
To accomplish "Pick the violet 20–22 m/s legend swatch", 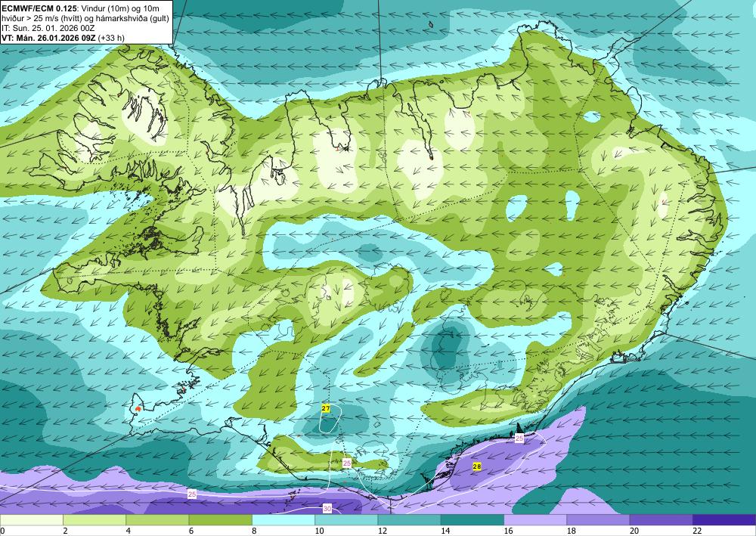I will [661, 519].
